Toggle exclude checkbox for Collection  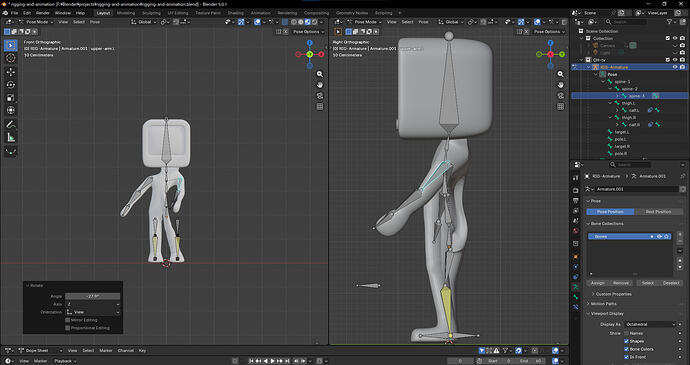click(668, 38)
